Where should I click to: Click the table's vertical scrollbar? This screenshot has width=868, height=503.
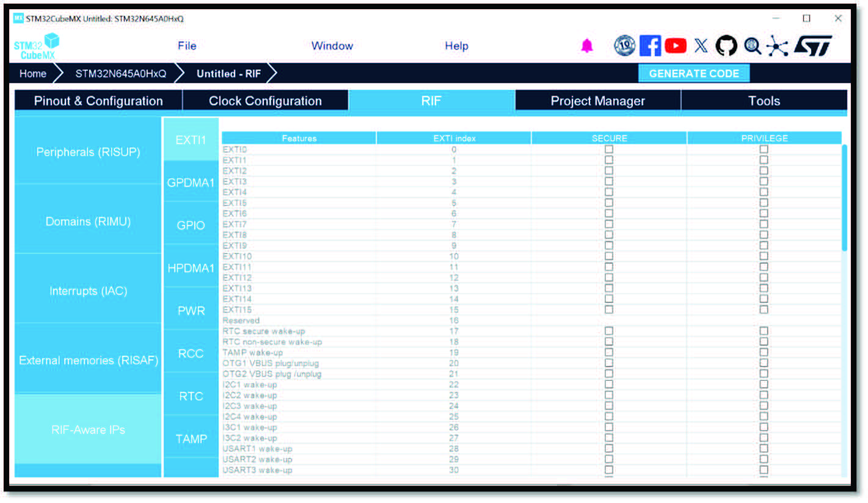[x=844, y=197]
